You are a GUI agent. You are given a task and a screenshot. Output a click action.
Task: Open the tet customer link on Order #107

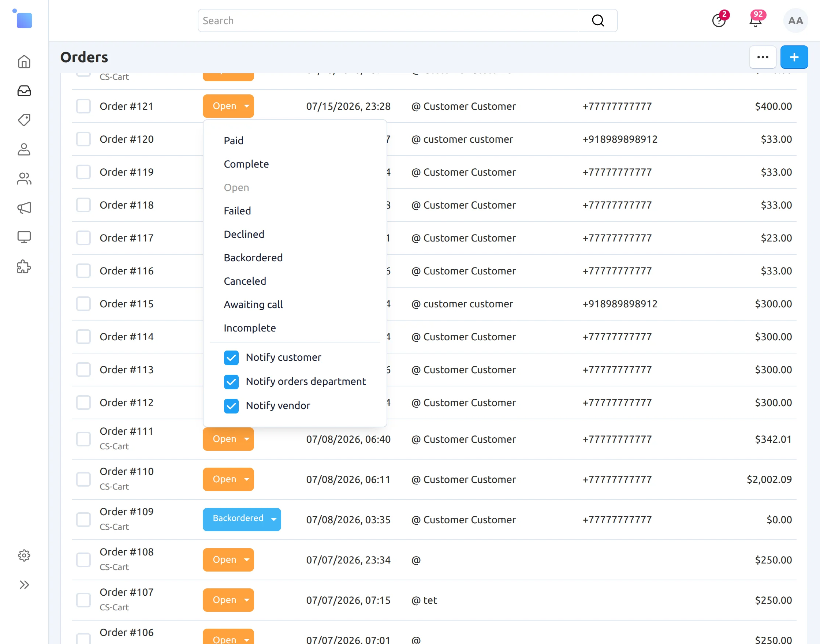[430, 600]
